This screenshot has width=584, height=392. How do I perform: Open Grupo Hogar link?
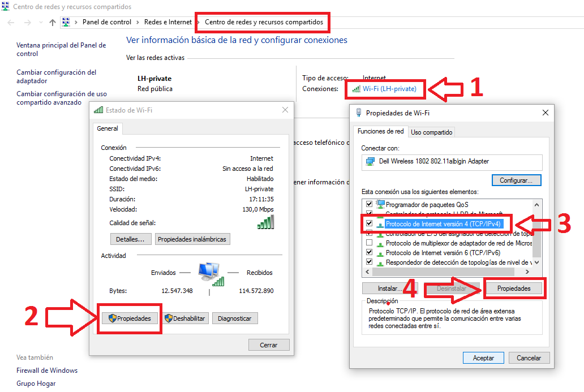tap(36, 384)
